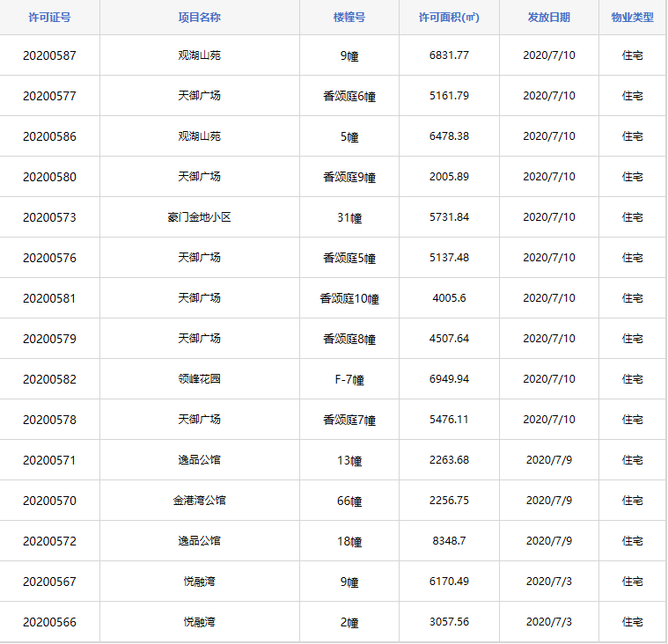Click date 2020/7/9 in 20200570 row

pyautogui.click(x=549, y=501)
